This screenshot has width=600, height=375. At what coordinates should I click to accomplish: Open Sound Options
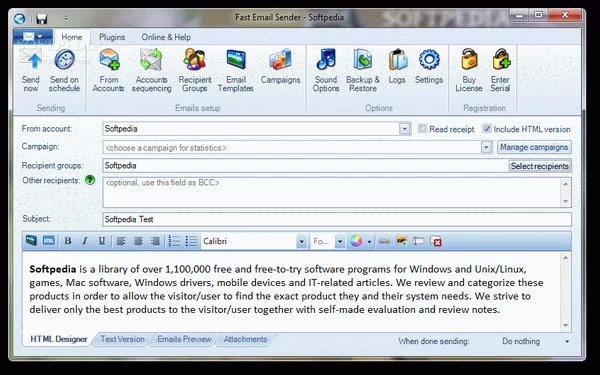pyautogui.click(x=326, y=70)
